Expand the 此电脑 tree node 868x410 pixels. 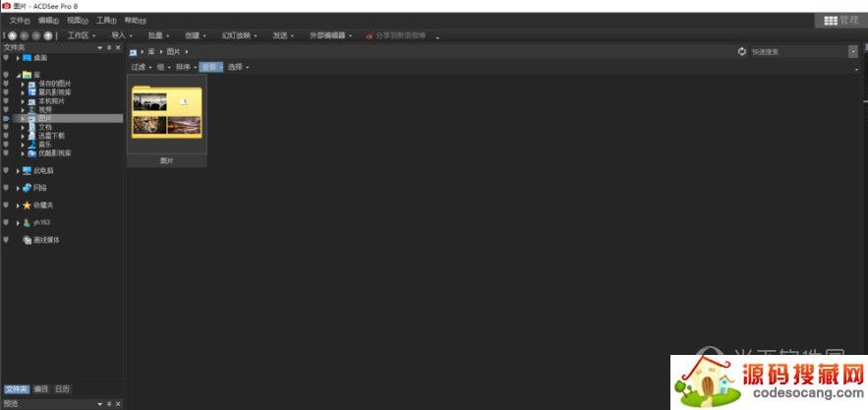click(x=18, y=171)
